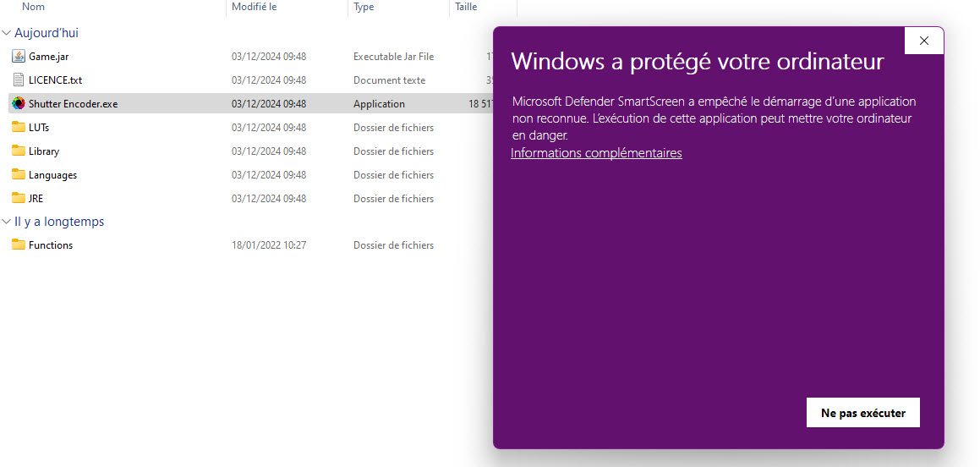This screenshot has width=980, height=467.
Task: Sort files by Nom column
Action: pos(34,7)
